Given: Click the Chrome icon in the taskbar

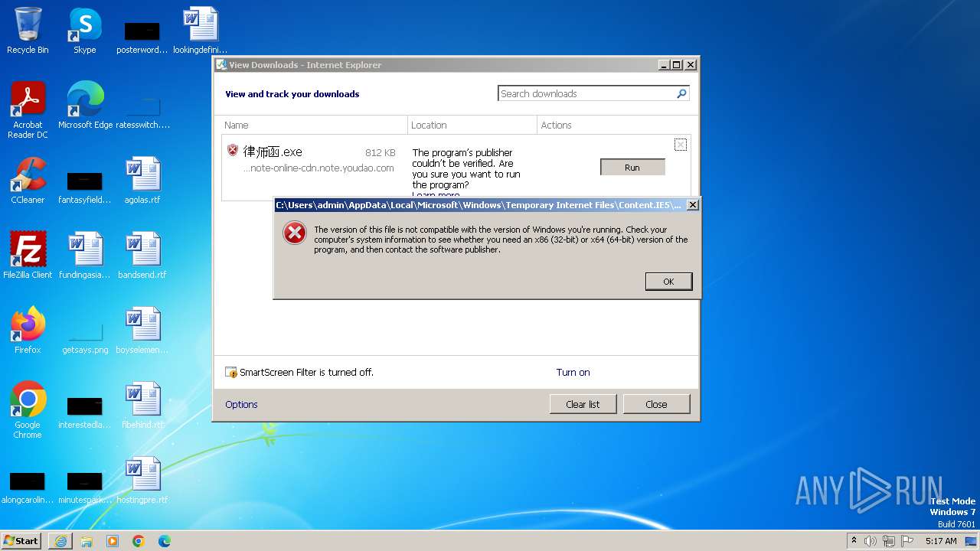Looking at the screenshot, I should click(139, 541).
